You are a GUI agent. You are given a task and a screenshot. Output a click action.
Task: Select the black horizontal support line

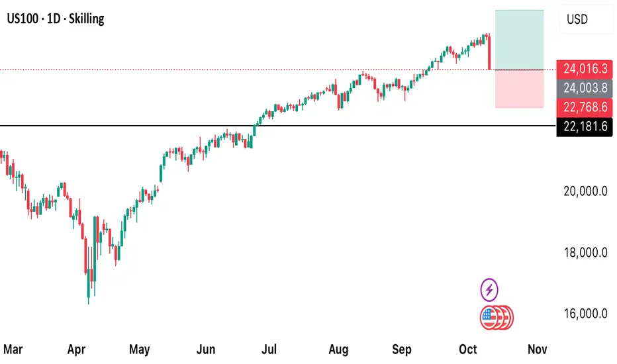coord(132,126)
